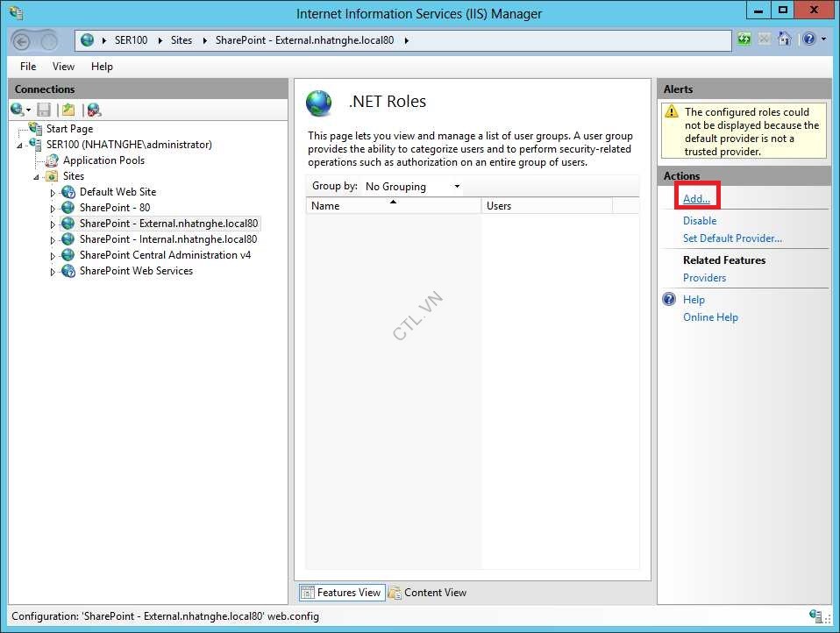The image size is (840, 633).
Task: Click the Disable action link
Action: tap(699, 220)
